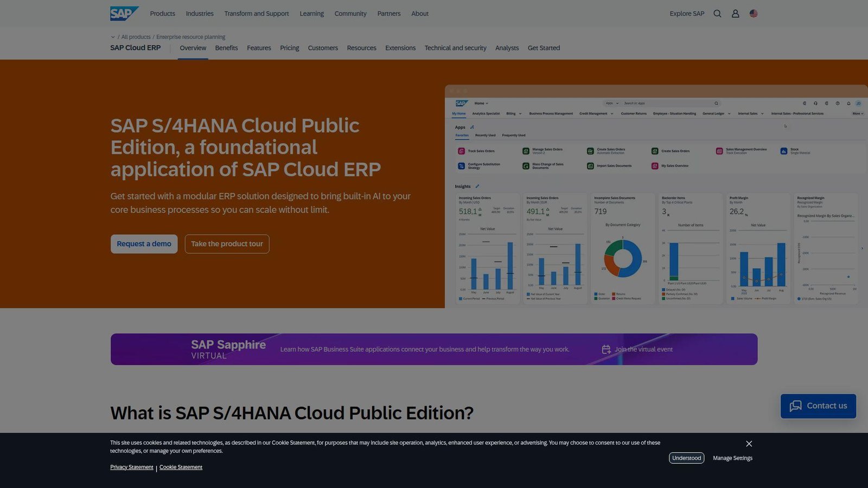The image size is (868, 488).
Task: Open the Partners menu
Action: point(389,14)
